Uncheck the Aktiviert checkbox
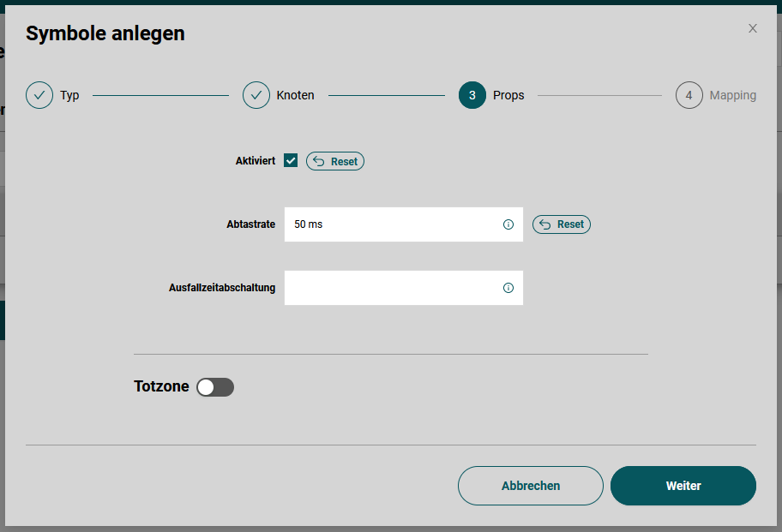This screenshot has height=532, width=782. coord(291,160)
